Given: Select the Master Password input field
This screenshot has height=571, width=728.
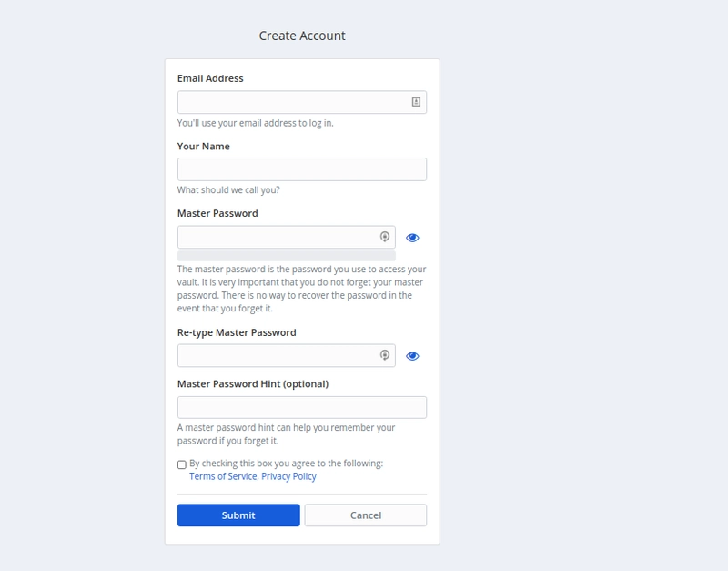Looking at the screenshot, I should [278, 237].
